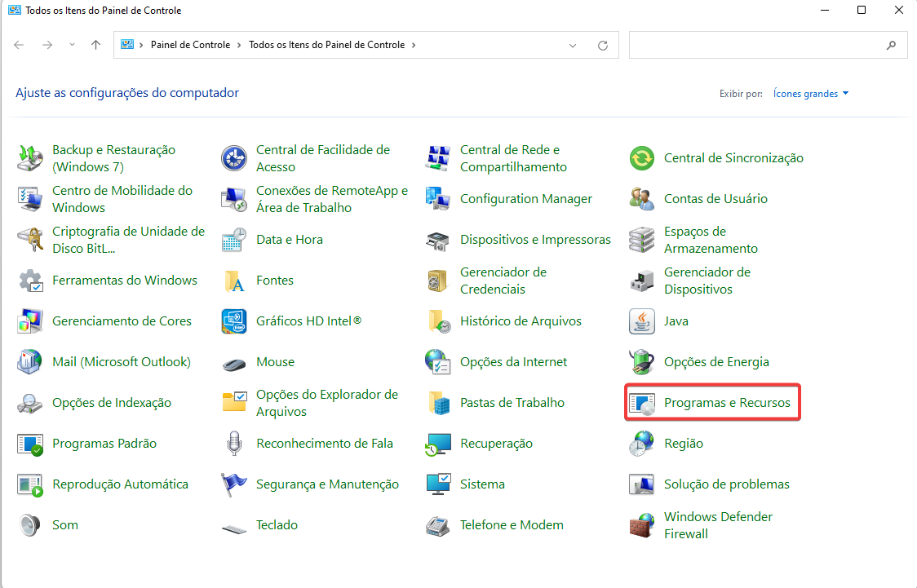
Task: Open the Opções de Energia battery icon
Action: [641, 362]
